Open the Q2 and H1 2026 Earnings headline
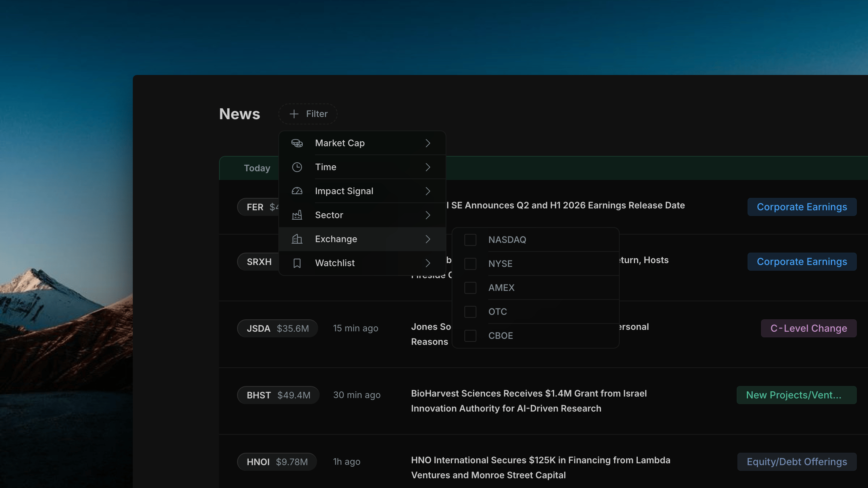 pos(566,205)
